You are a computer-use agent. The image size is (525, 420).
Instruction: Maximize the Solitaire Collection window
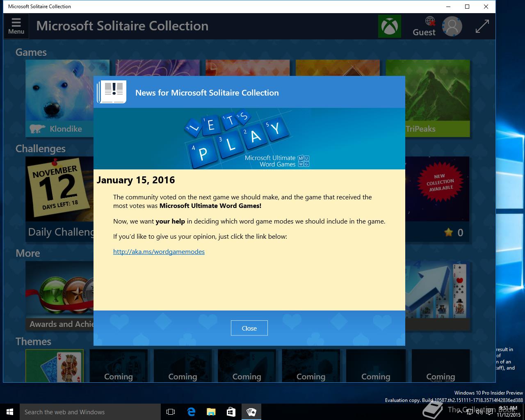pyautogui.click(x=467, y=7)
